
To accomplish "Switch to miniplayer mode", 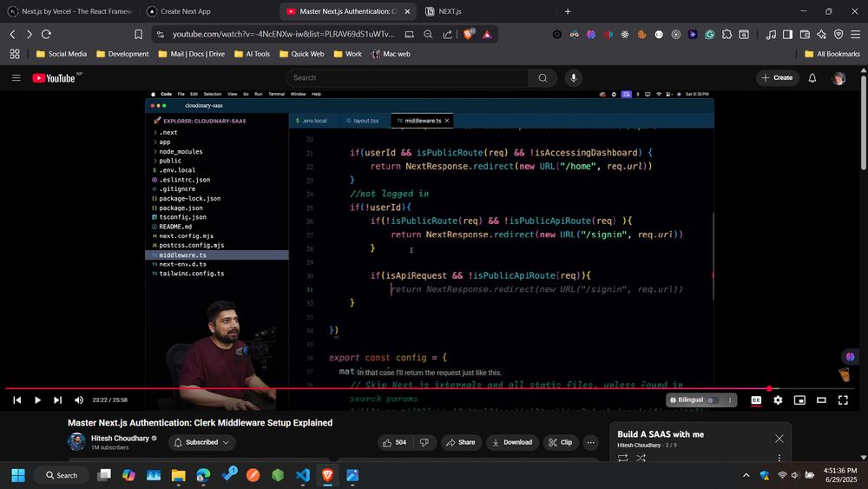I will point(799,400).
